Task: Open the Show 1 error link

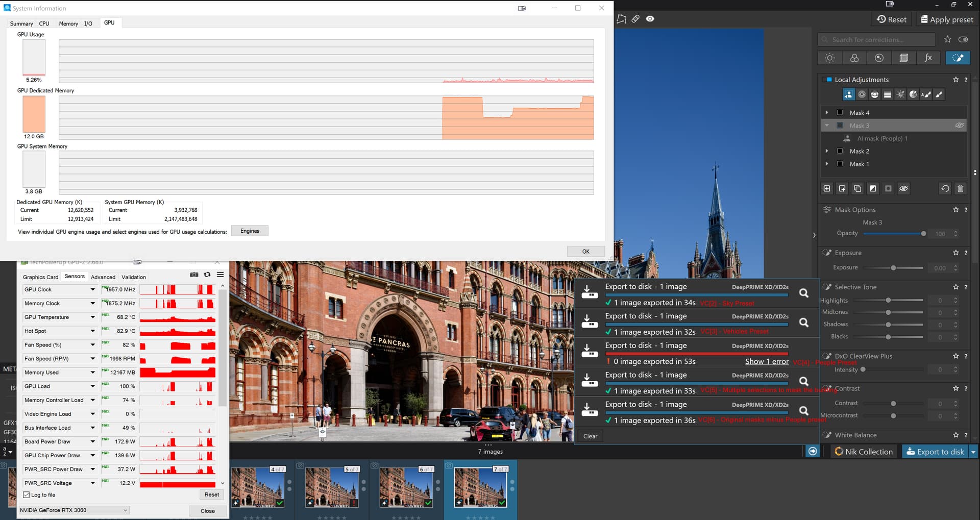Action: click(767, 362)
